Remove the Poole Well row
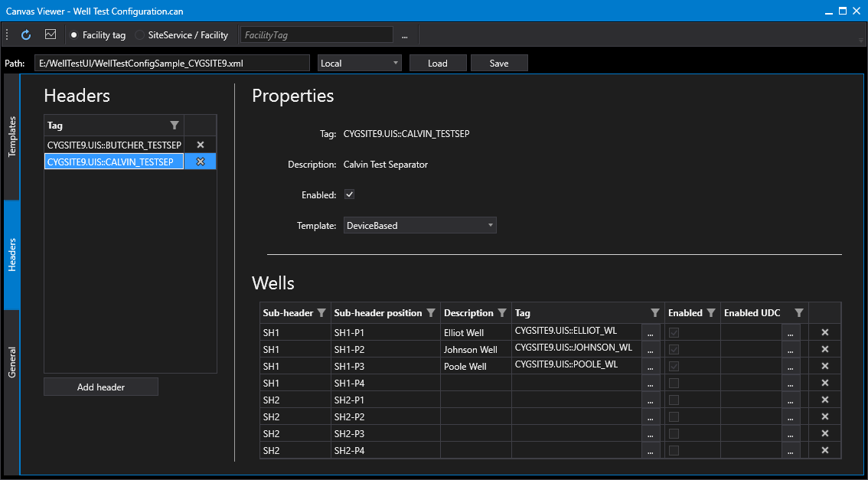This screenshot has height=480, width=868. pos(825,367)
